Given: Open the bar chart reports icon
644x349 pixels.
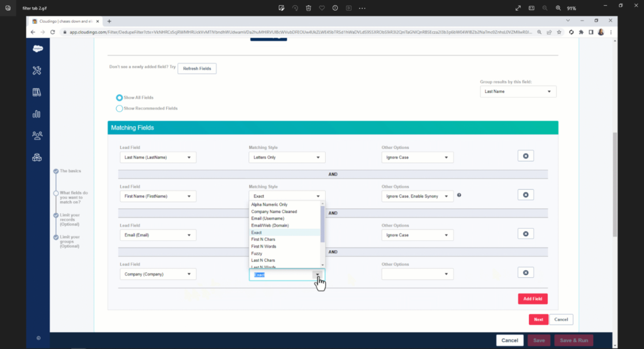Looking at the screenshot, I should pyautogui.click(x=36, y=114).
